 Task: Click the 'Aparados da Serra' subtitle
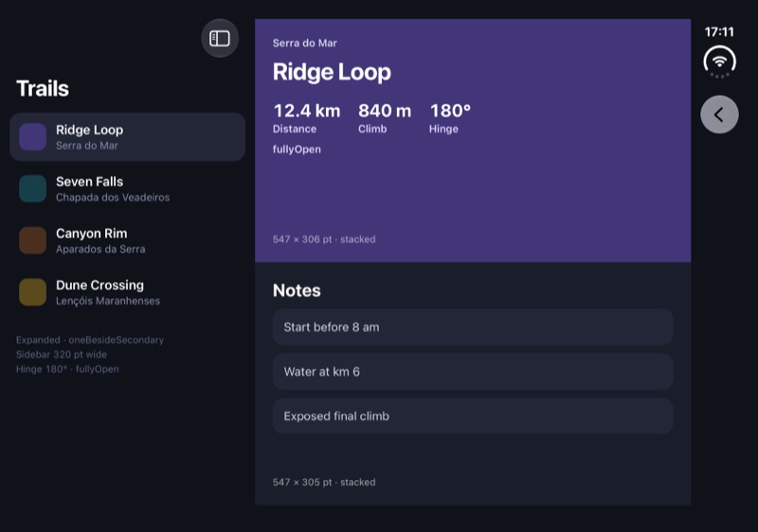100,249
